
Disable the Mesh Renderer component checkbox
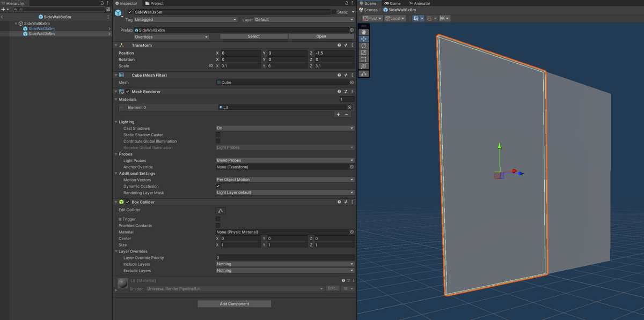(x=128, y=92)
